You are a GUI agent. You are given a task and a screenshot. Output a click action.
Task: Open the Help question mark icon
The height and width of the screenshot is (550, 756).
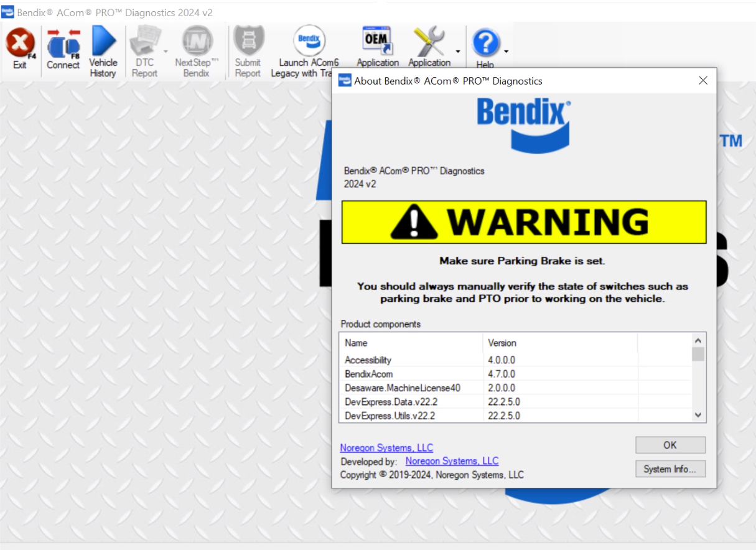[x=485, y=44]
